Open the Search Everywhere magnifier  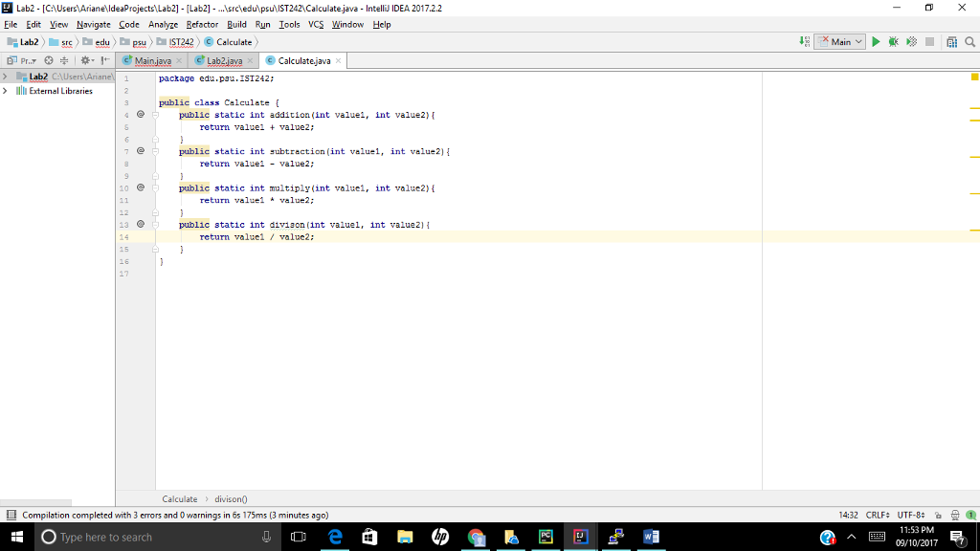point(970,42)
